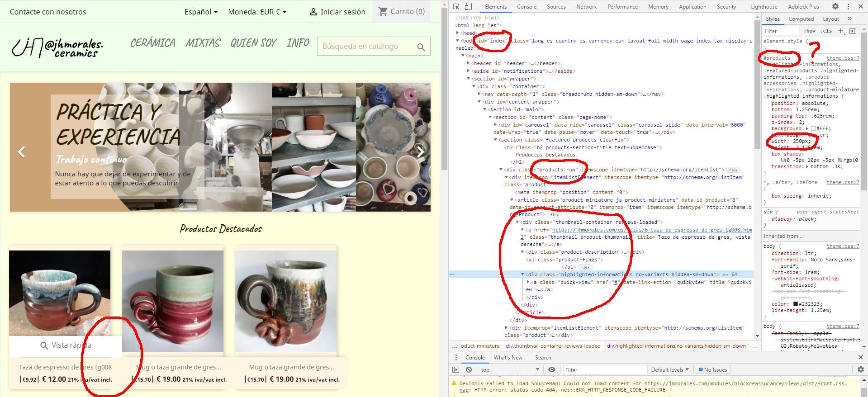The width and height of the screenshot is (868, 397).
Task: Open console settings gear icon
Action: [x=861, y=370]
